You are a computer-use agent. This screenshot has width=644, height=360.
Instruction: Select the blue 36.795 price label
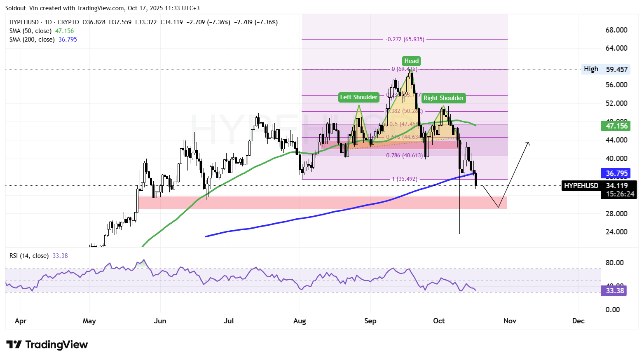[x=616, y=173]
